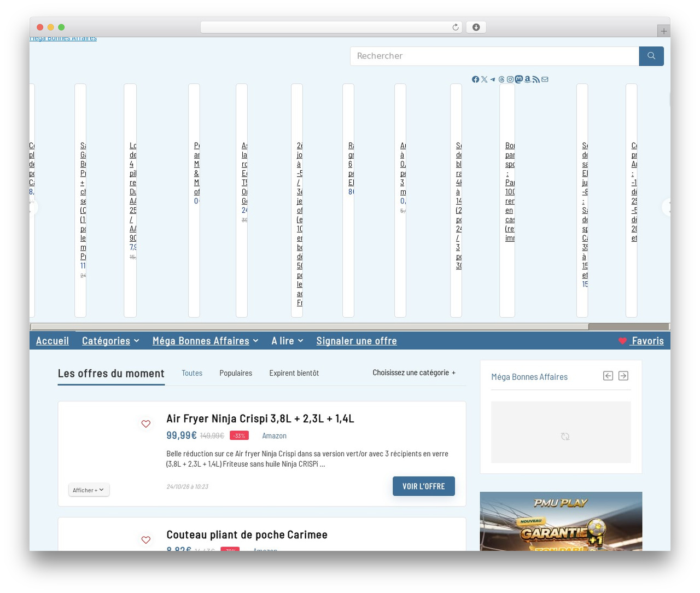Submit search with the magnifier button
The width and height of the screenshot is (700, 593).
[x=651, y=56]
